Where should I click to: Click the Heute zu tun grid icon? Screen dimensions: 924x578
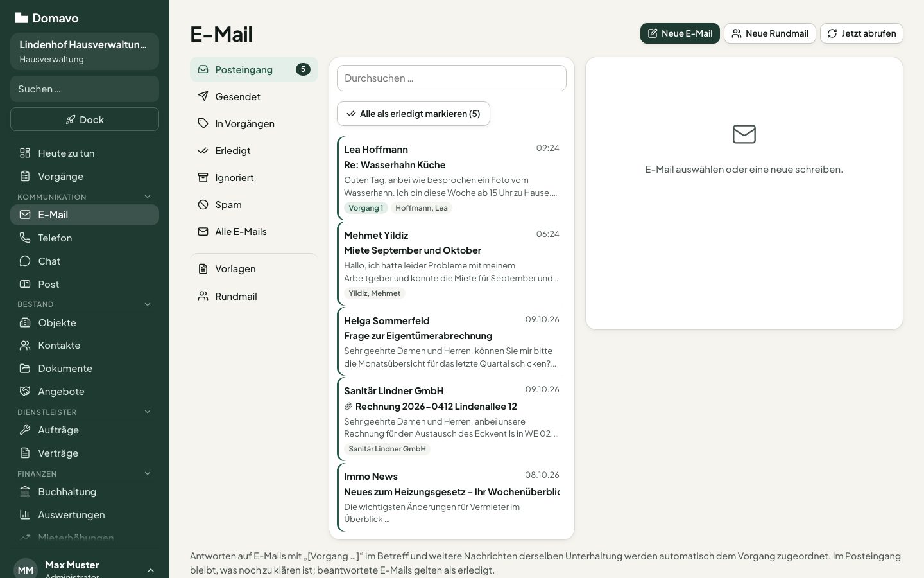[x=25, y=153]
